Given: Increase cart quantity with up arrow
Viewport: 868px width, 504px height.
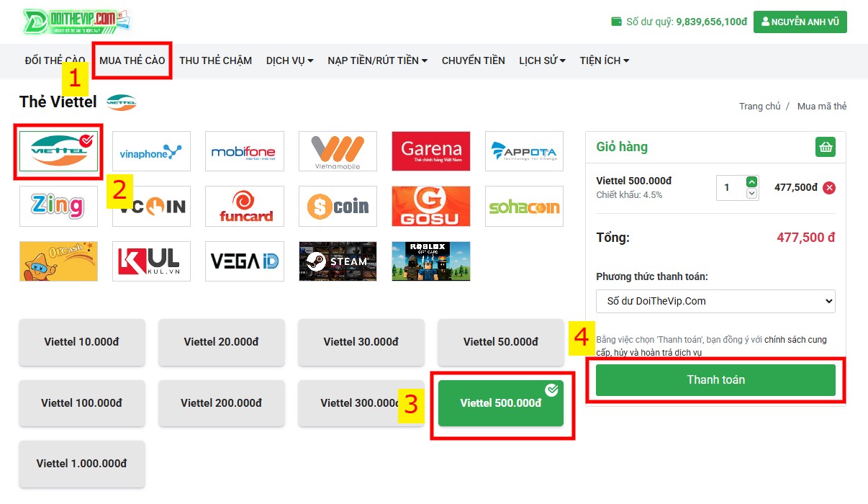Looking at the screenshot, I should [x=752, y=181].
